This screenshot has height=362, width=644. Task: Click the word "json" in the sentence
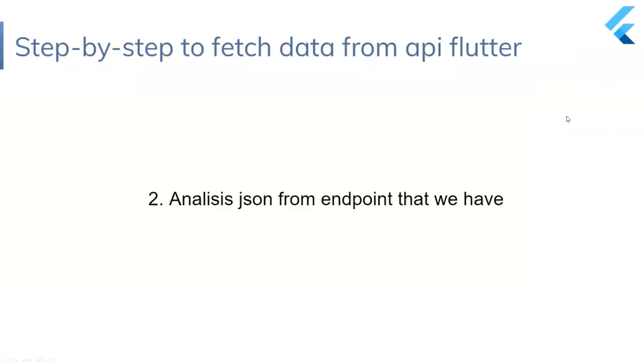coord(256,200)
